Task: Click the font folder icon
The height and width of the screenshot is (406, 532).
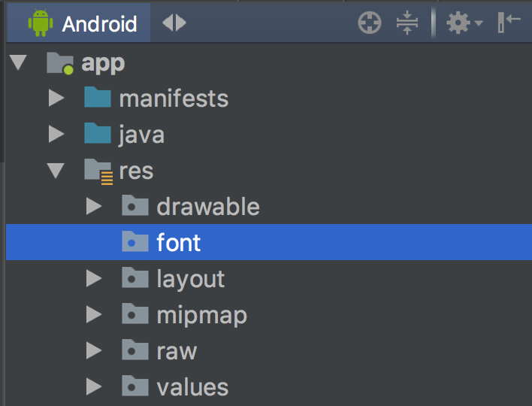Action: [x=135, y=241]
